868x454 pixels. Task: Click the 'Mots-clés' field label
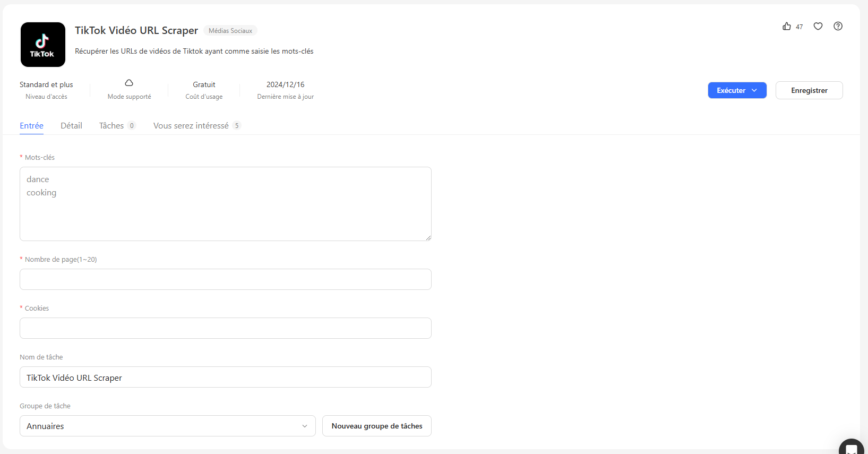[40, 158]
